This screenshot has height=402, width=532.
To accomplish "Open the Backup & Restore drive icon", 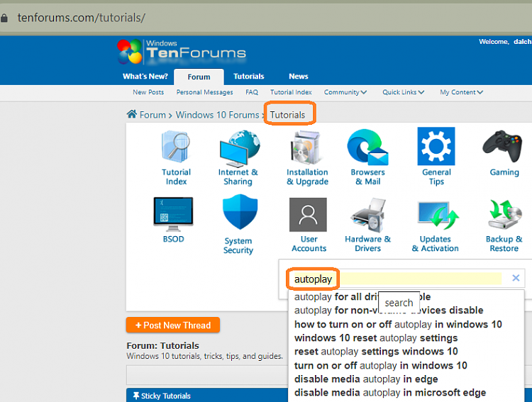I will click(504, 215).
